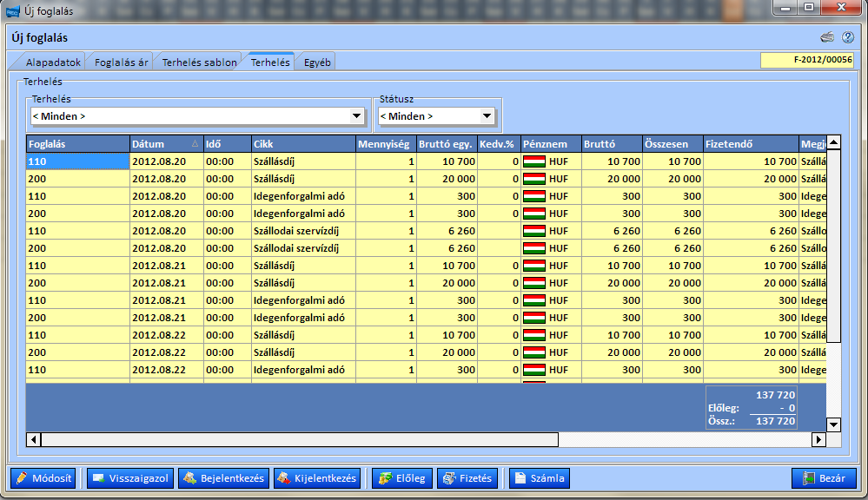The width and height of the screenshot is (868, 500).
Task: Click the horizontal scrollbar left arrow
Action: 34,440
